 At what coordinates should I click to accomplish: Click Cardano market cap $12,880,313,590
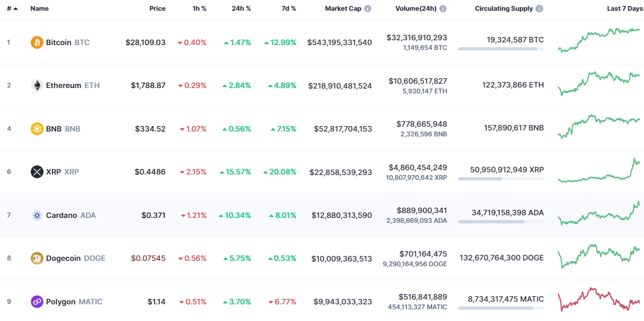(x=342, y=215)
